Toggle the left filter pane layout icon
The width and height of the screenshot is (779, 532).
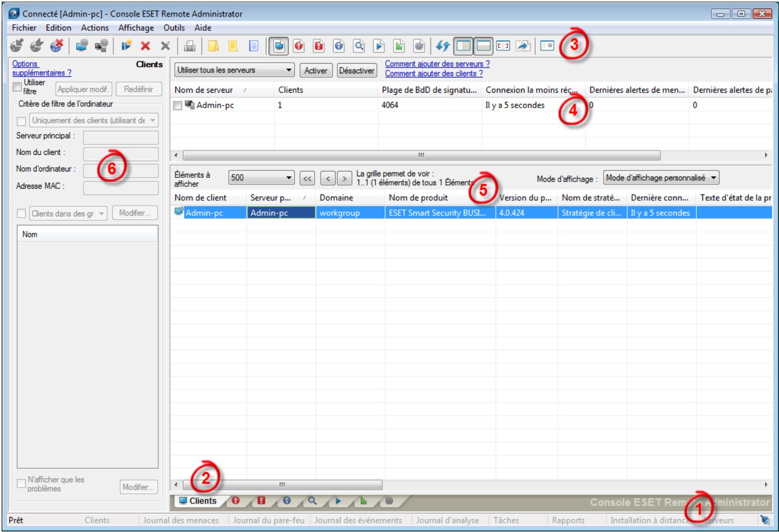coord(463,47)
